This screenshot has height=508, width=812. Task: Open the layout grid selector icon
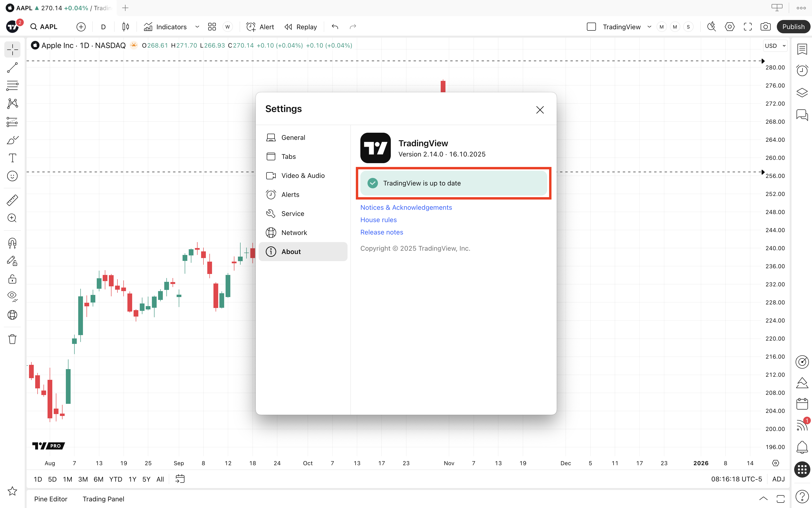coord(212,27)
